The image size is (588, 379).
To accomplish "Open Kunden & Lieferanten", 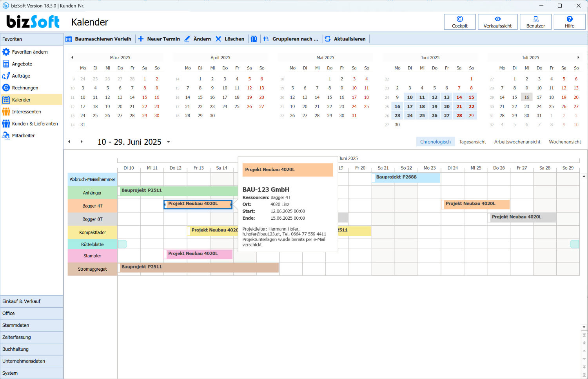I will [34, 124].
